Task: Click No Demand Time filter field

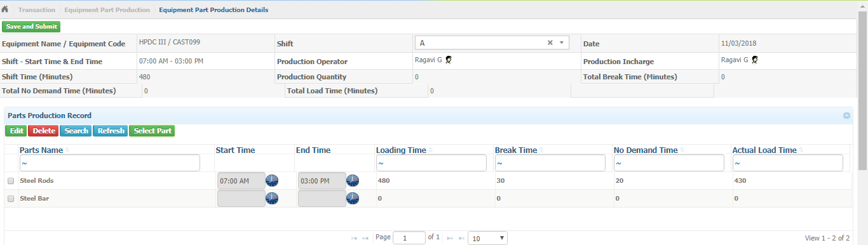Action: [x=669, y=163]
